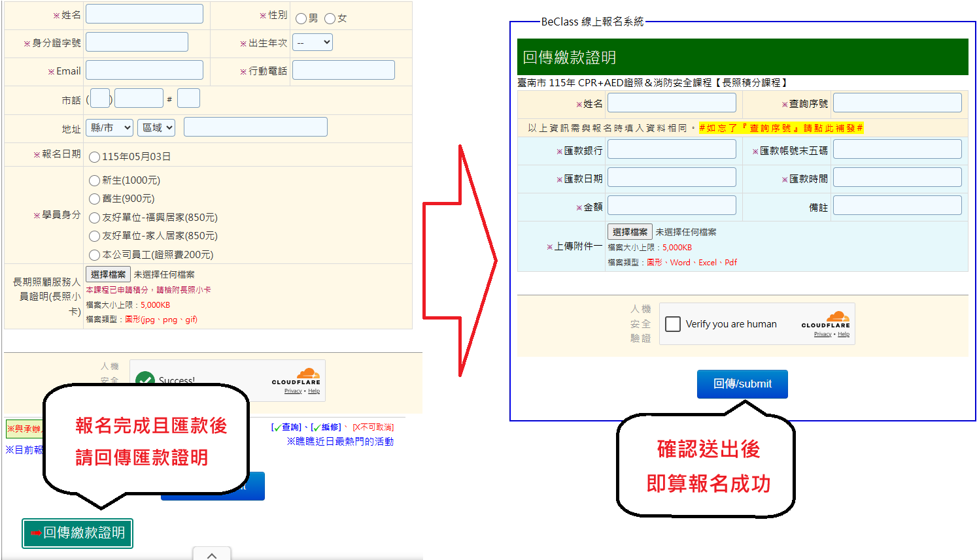
Task: Click the 匯款銀行 input field
Action: 672,150
